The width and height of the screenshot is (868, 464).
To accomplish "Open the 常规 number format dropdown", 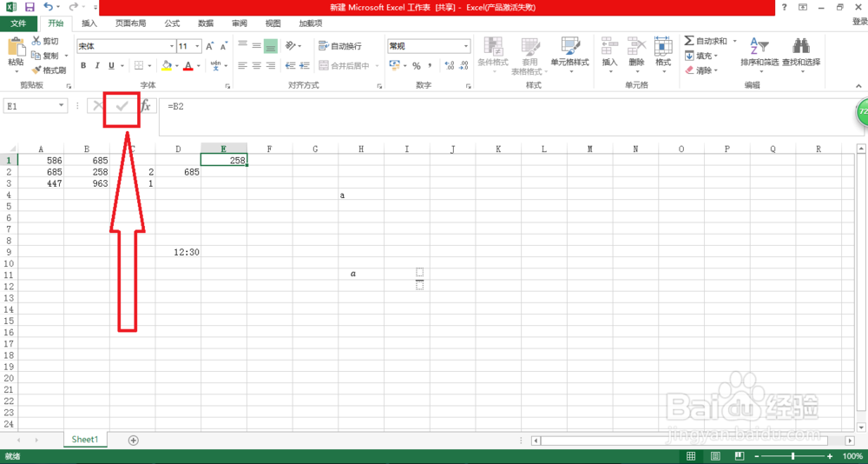I will tap(466, 46).
